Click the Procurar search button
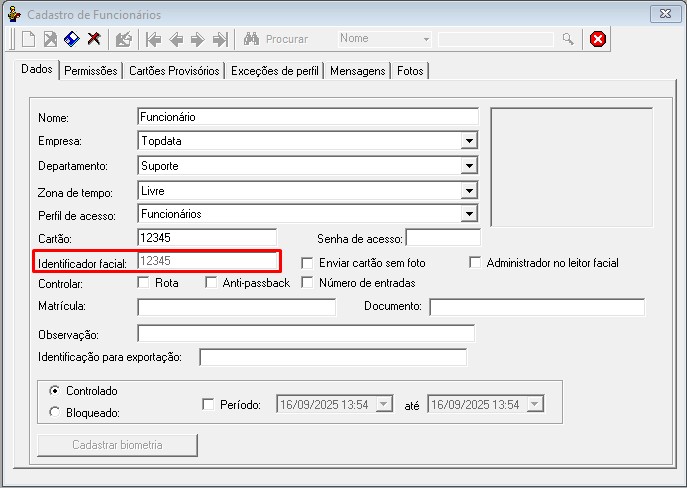This screenshot has width=687, height=488. (276, 39)
